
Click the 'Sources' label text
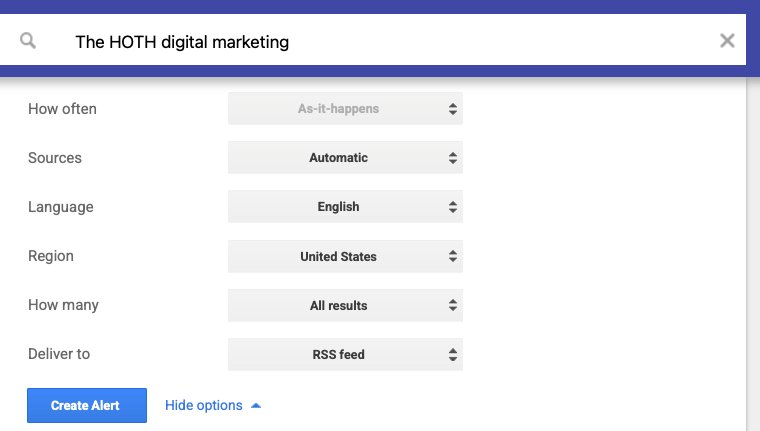[x=55, y=158]
